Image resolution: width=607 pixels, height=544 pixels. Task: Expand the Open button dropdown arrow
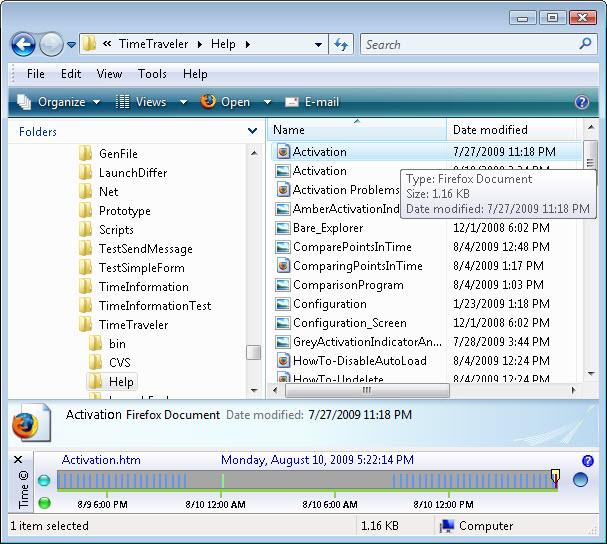pos(267,102)
